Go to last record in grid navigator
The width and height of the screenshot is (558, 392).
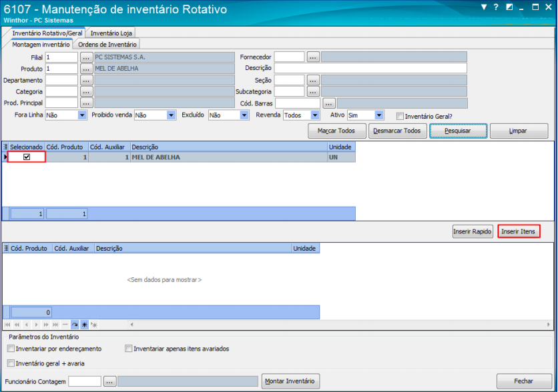click(x=55, y=325)
